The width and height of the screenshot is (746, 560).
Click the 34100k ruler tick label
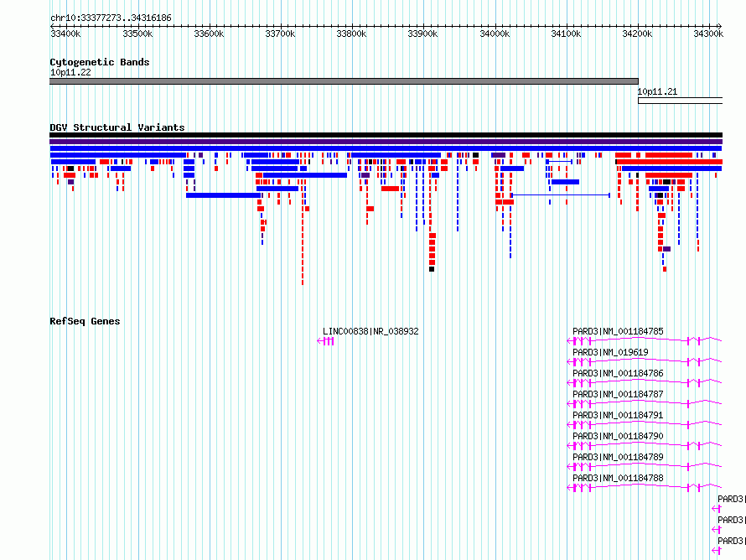pos(566,34)
